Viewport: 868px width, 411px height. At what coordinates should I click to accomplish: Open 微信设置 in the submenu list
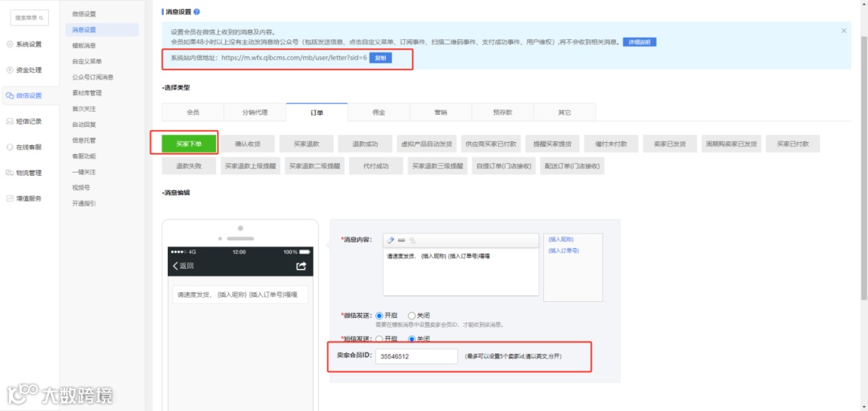(x=84, y=14)
